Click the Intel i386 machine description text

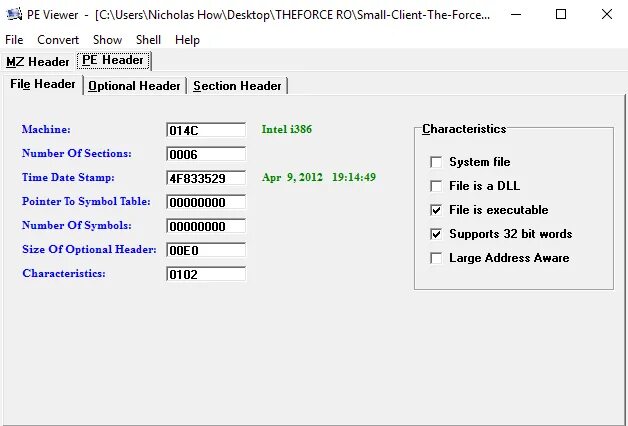(x=287, y=129)
